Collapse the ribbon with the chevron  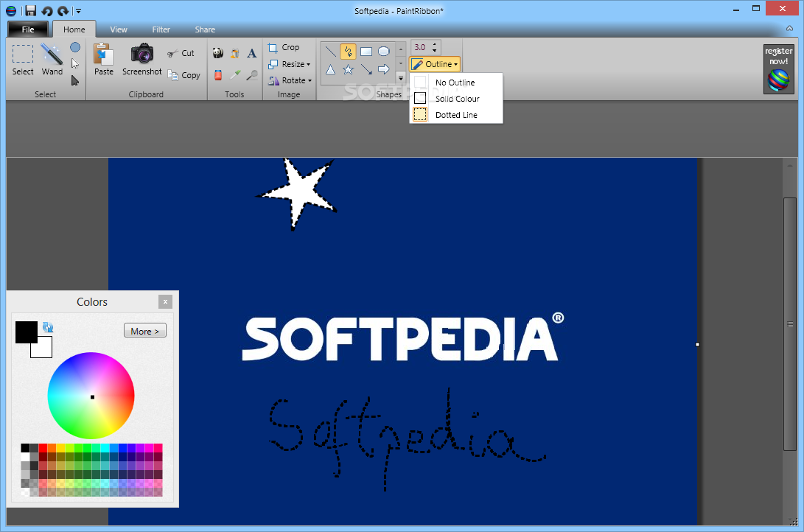[x=789, y=29]
